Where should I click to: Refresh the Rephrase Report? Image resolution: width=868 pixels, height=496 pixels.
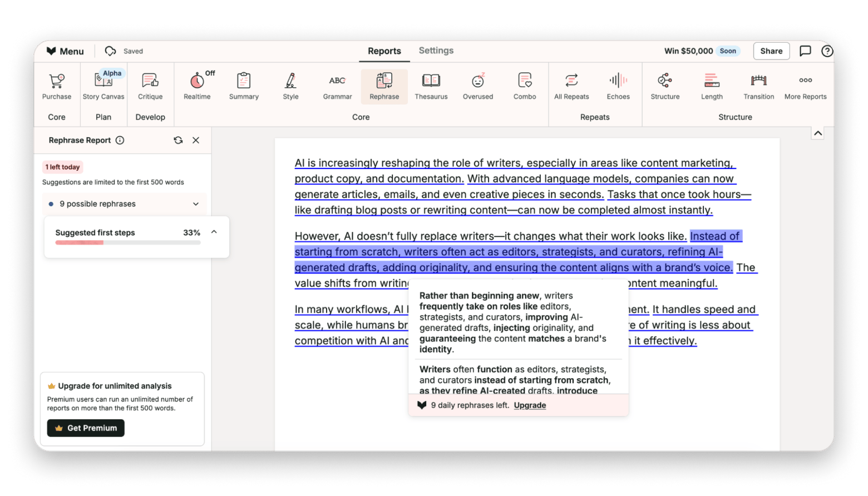click(x=178, y=140)
